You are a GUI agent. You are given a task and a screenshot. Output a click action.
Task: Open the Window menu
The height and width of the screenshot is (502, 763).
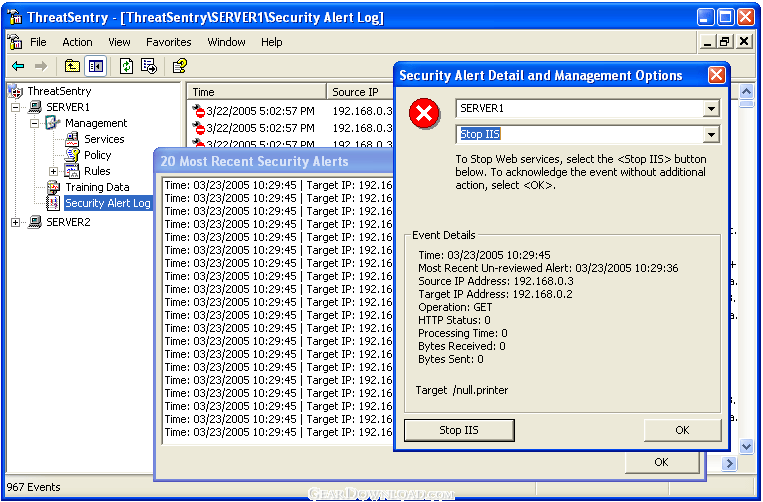click(x=226, y=42)
